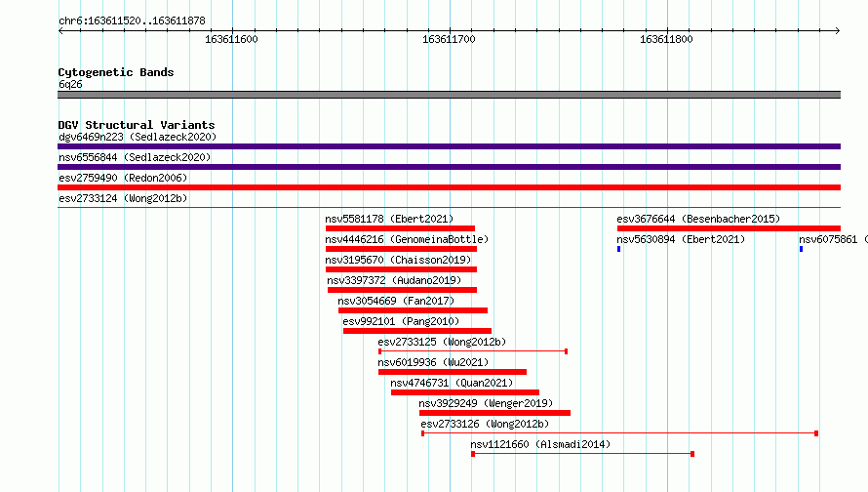The height and width of the screenshot is (492, 868).
Task: Click the red bar under nsv4446216
Action: (402, 249)
